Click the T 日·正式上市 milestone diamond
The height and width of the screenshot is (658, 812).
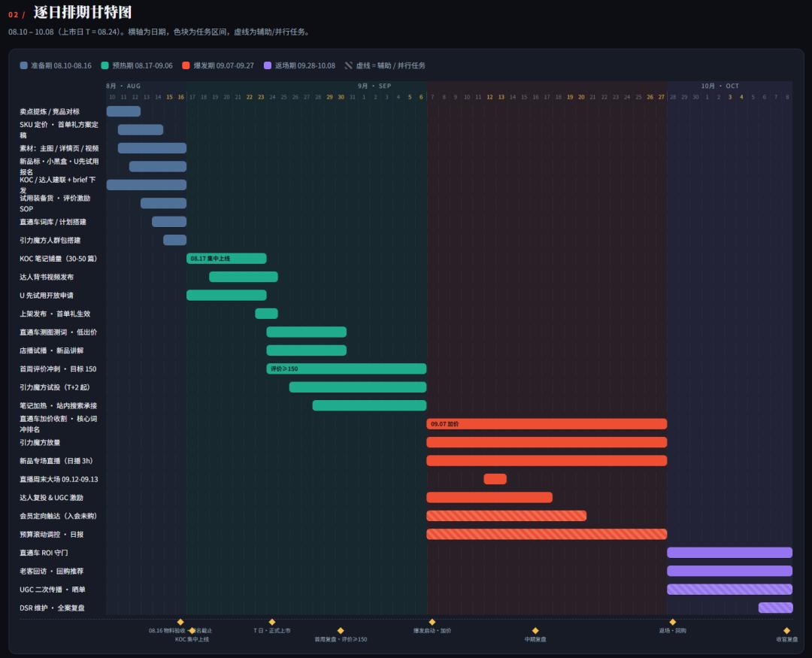pos(272,622)
